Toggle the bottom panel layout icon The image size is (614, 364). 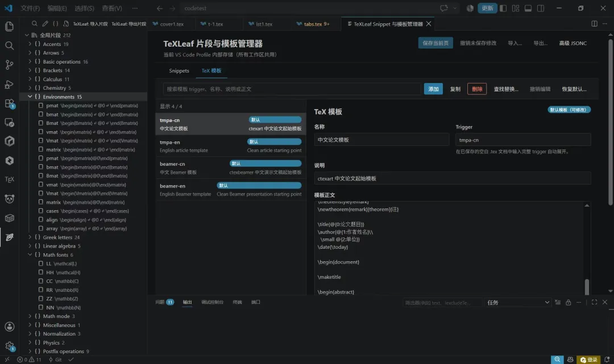(x=528, y=8)
